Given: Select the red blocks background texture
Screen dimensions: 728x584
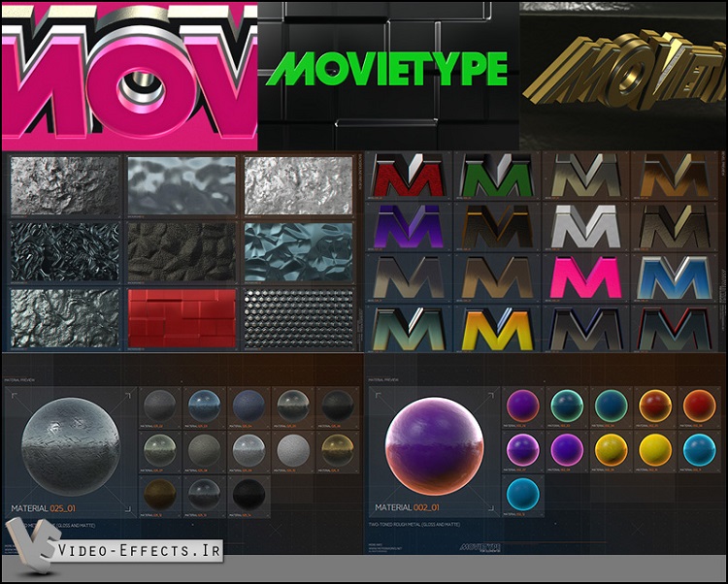Looking at the screenshot, I should click(x=182, y=318).
